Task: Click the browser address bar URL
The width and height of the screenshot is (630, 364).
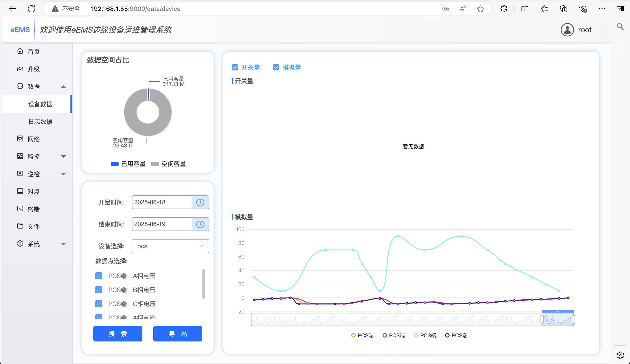Action: [135, 9]
